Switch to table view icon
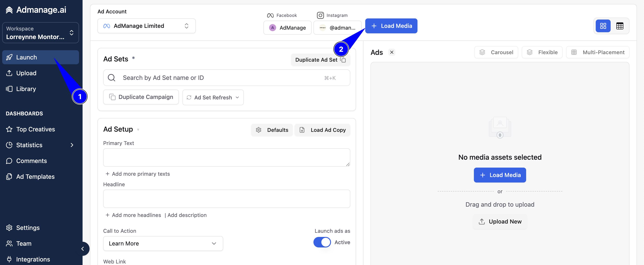 pyautogui.click(x=619, y=26)
